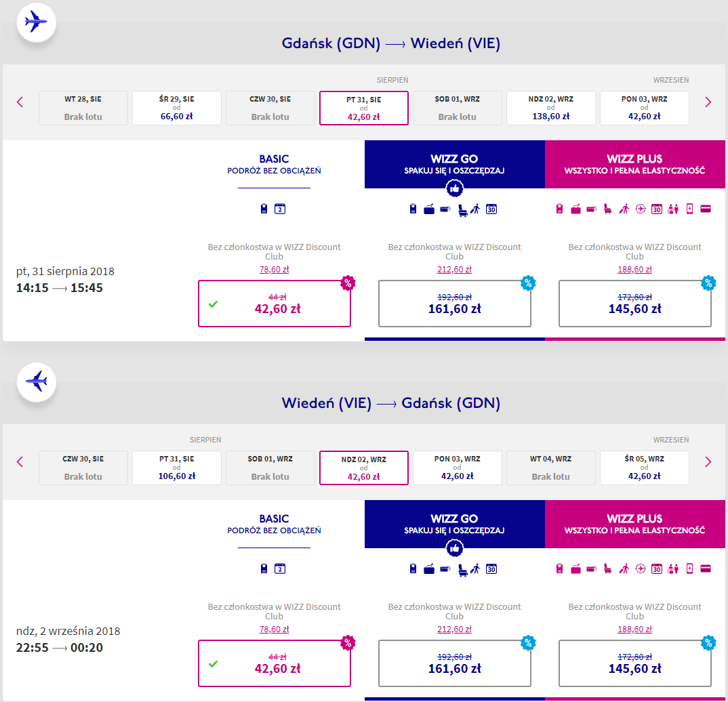Choose the return date PON 03, WRZ
Viewport: 728px width, 702px height.
457,468
